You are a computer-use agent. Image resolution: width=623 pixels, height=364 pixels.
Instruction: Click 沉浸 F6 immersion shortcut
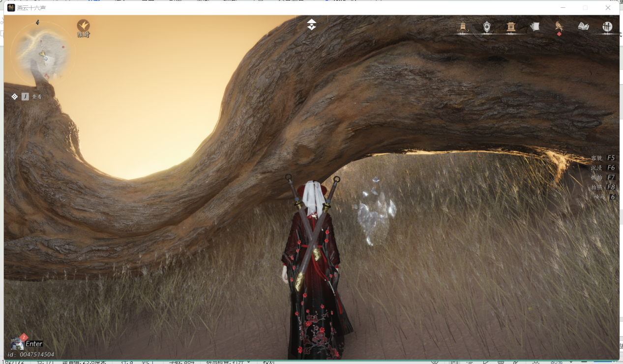pos(603,168)
